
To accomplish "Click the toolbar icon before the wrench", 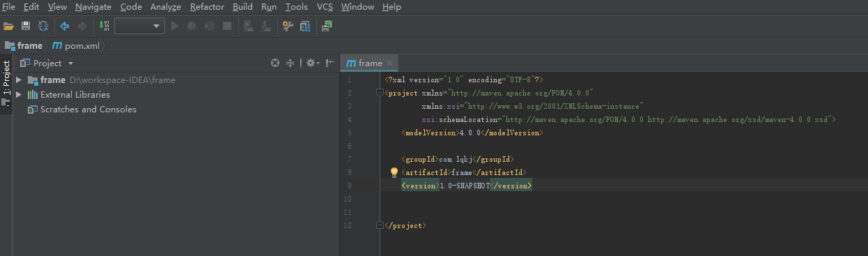I will (x=265, y=26).
